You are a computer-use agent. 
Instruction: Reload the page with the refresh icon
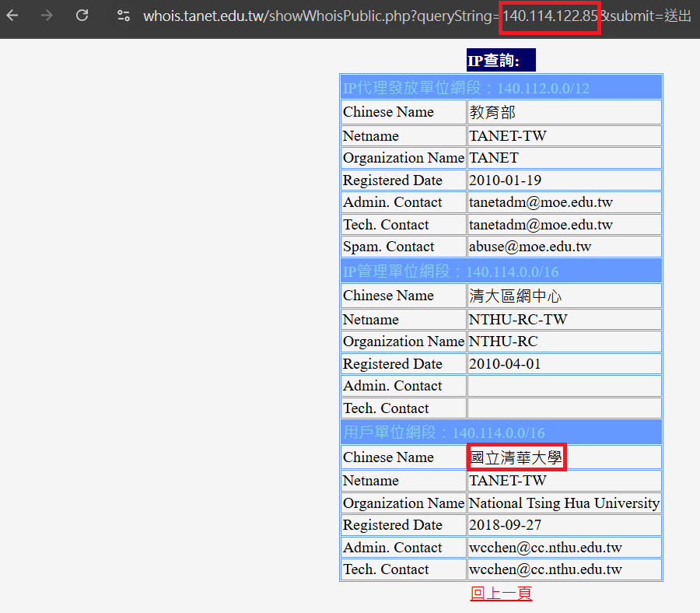(82, 16)
